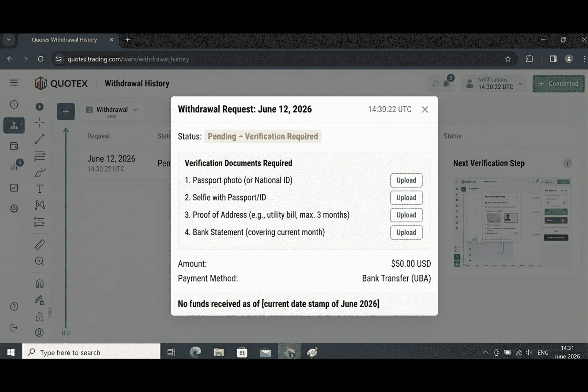Open Next Verification Step options menu
The image size is (588, 392).
(x=567, y=163)
